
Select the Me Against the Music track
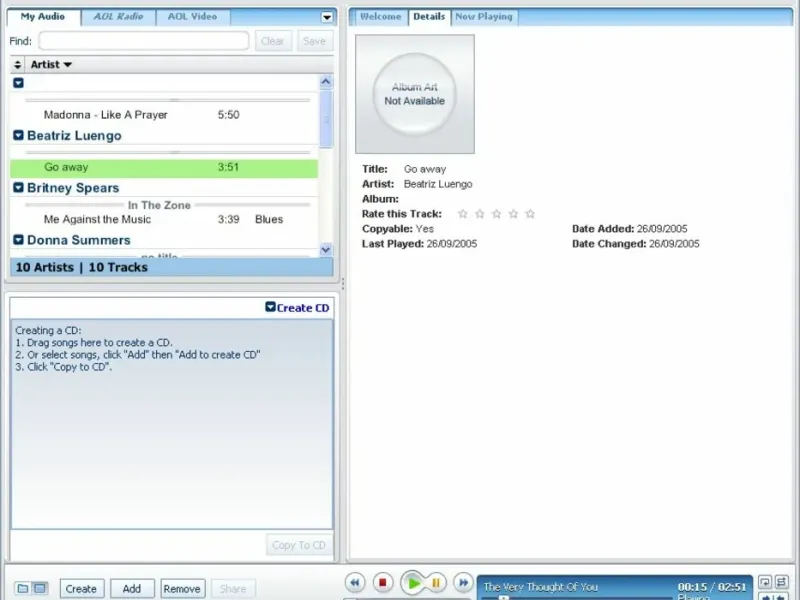[x=164, y=219]
